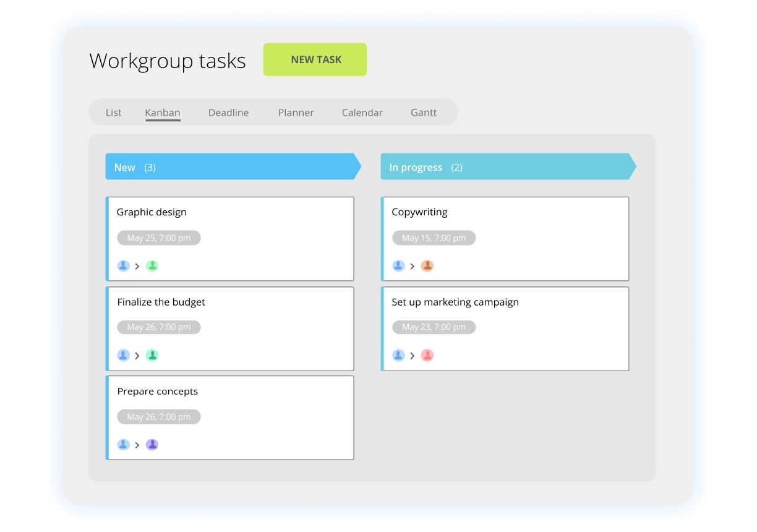Image resolution: width=757 pixels, height=532 pixels.
Task: Open the Deadline view tab
Action: [x=228, y=113]
